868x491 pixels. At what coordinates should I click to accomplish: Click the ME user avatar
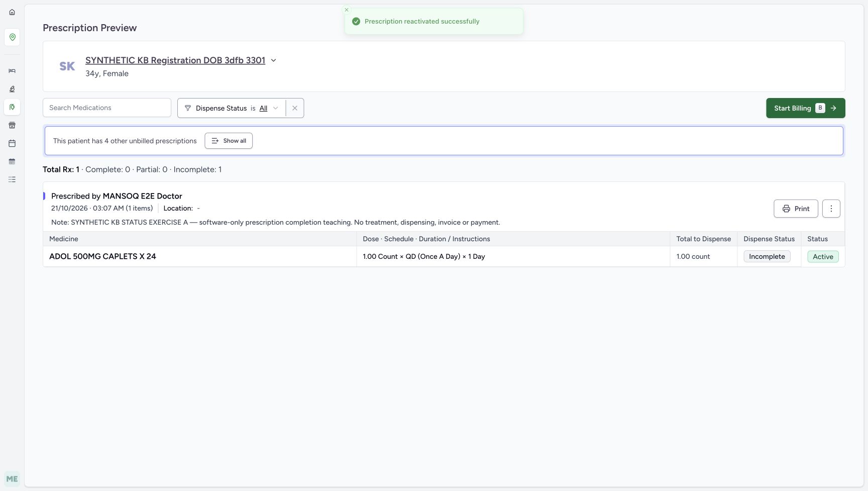coord(12,479)
